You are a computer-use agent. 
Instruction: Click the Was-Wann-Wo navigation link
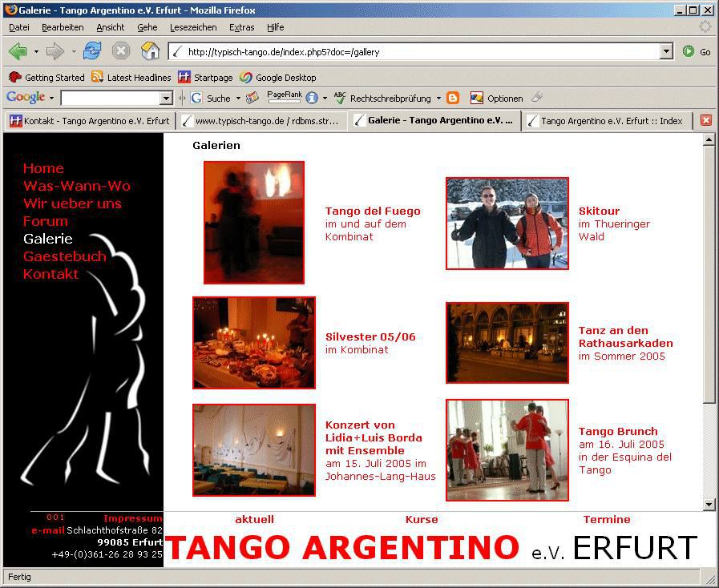pos(76,186)
